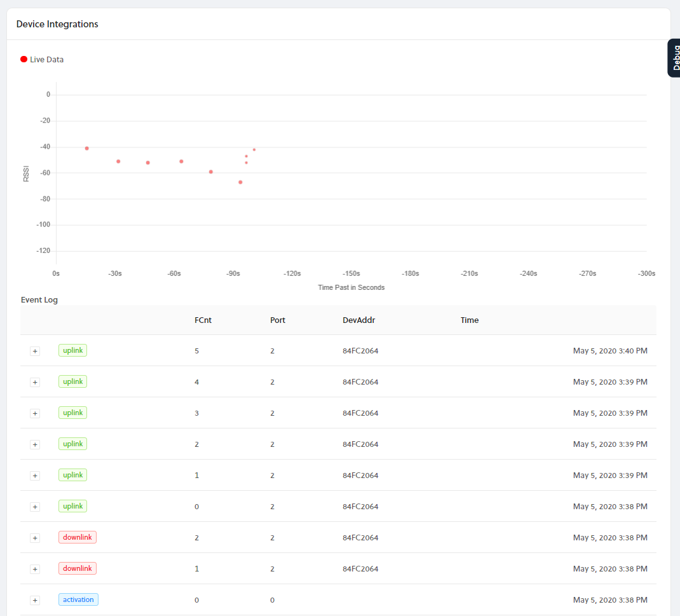Expand the uplink row with FCnt 4
The width and height of the screenshot is (680, 616).
[35, 382]
